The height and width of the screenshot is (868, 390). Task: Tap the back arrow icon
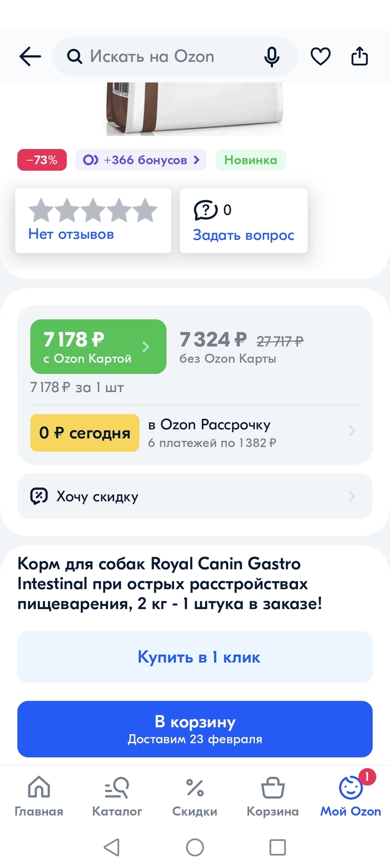click(x=30, y=56)
